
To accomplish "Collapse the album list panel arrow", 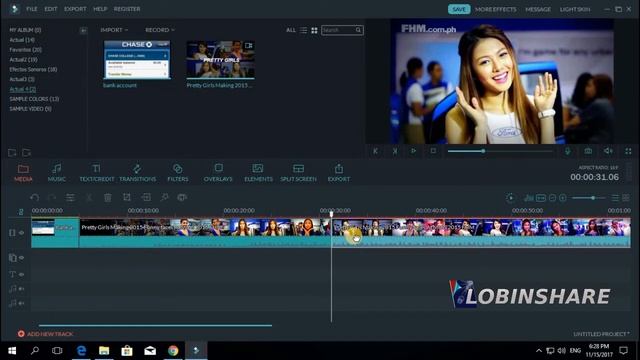I will click(x=83, y=30).
